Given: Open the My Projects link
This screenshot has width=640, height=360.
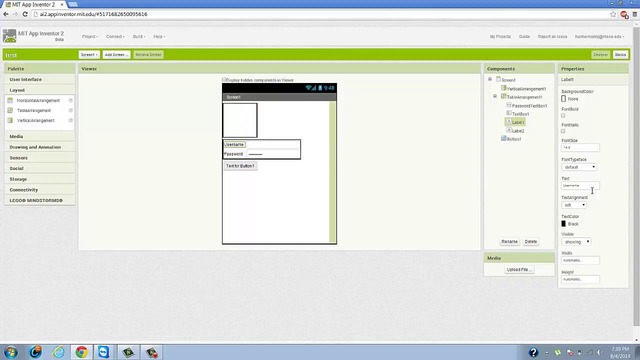Looking at the screenshot, I should [x=500, y=36].
